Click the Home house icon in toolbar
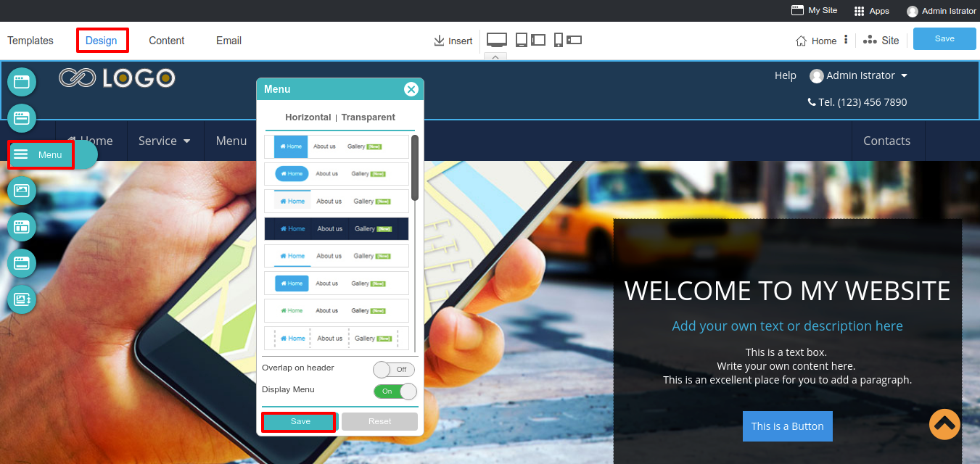Screen dimensions: 980x464 802,41
